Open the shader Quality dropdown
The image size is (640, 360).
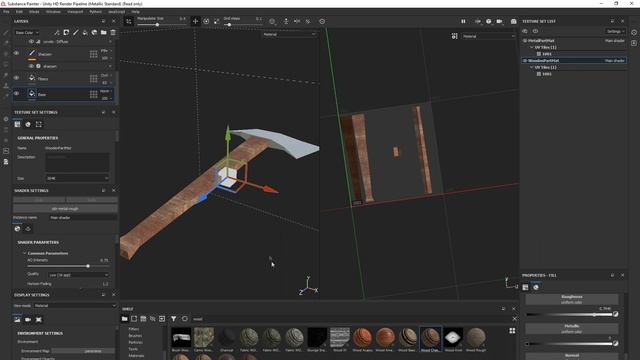[79, 275]
